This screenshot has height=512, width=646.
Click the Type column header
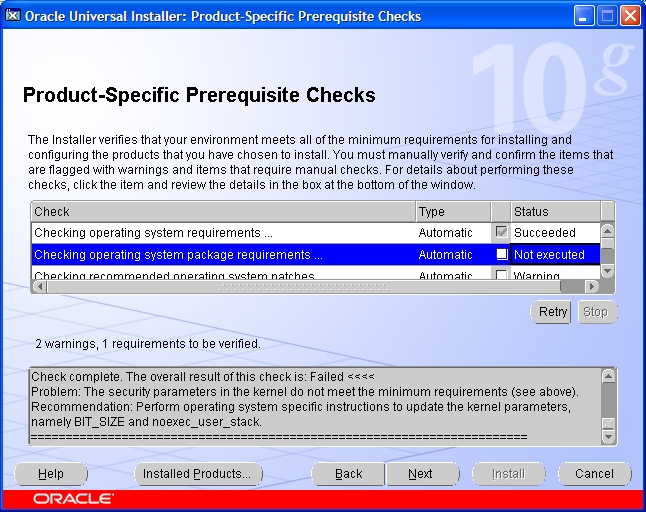(x=453, y=212)
